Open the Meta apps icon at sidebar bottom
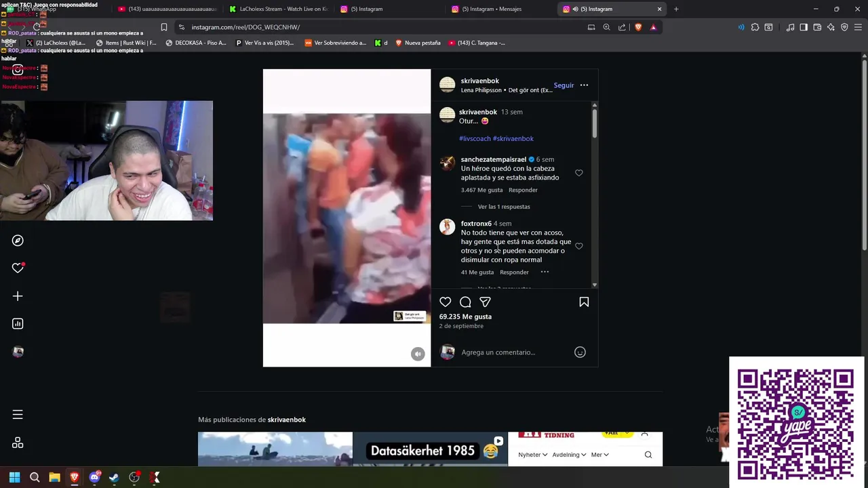Screen dimensions: 868x488 (18, 443)
